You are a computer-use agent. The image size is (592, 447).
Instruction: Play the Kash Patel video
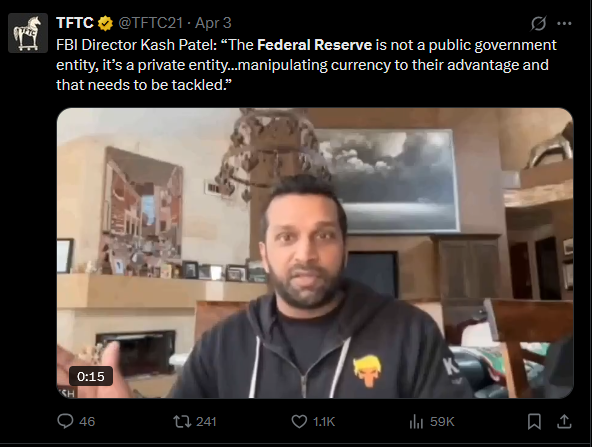pyautogui.click(x=315, y=253)
